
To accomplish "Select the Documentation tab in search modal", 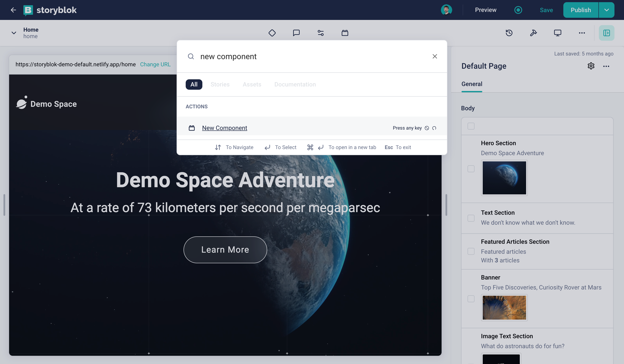I will coord(295,84).
